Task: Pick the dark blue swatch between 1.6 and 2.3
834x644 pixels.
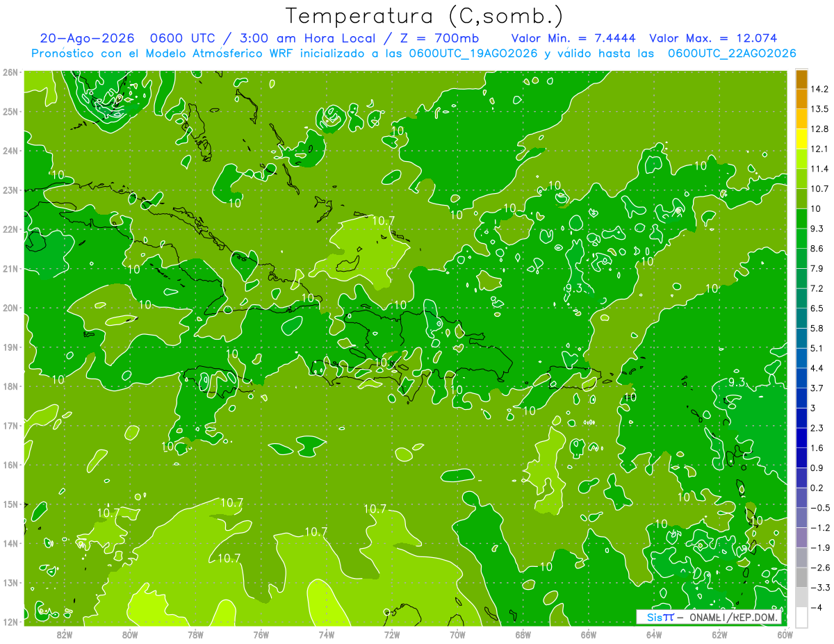Action: pyautogui.click(x=801, y=438)
